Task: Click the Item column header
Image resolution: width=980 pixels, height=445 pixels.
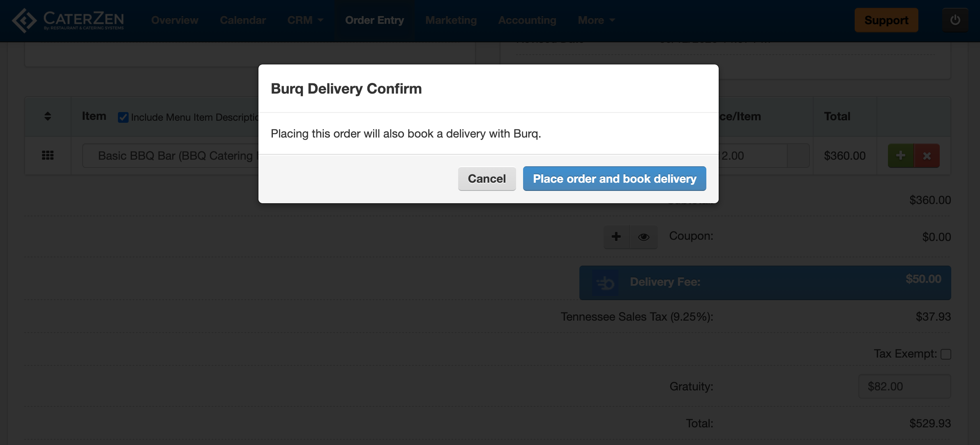Action: tap(94, 116)
